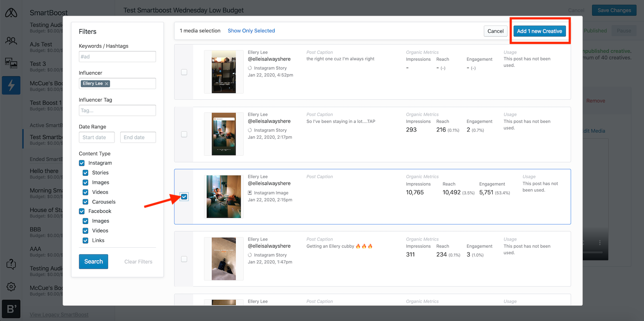
Task: Click Cancel in the media selection dialog
Action: click(496, 31)
